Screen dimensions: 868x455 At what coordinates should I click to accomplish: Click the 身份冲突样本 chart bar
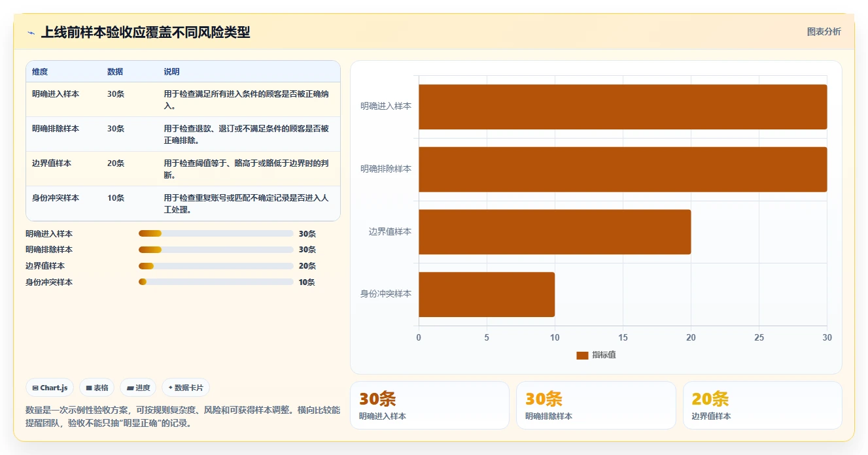(487, 294)
